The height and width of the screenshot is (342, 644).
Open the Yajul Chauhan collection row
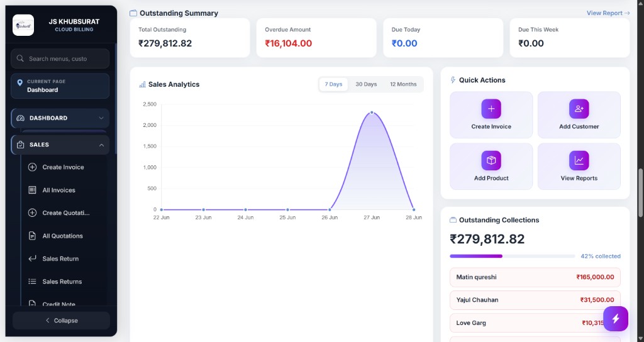[535, 300]
